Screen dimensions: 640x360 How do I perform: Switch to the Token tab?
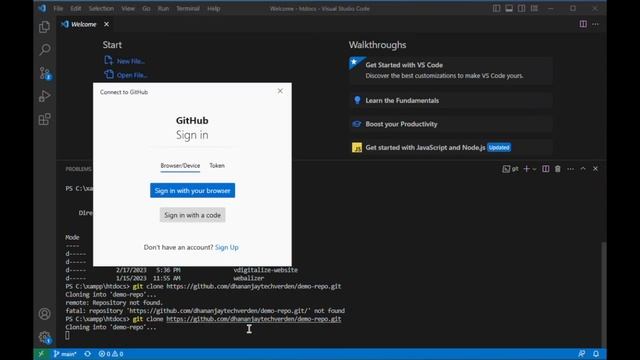(217, 166)
